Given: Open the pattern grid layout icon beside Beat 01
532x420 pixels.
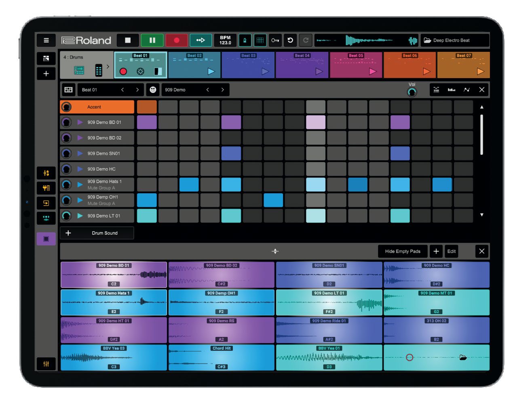Looking at the screenshot, I should (x=69, y=90).
